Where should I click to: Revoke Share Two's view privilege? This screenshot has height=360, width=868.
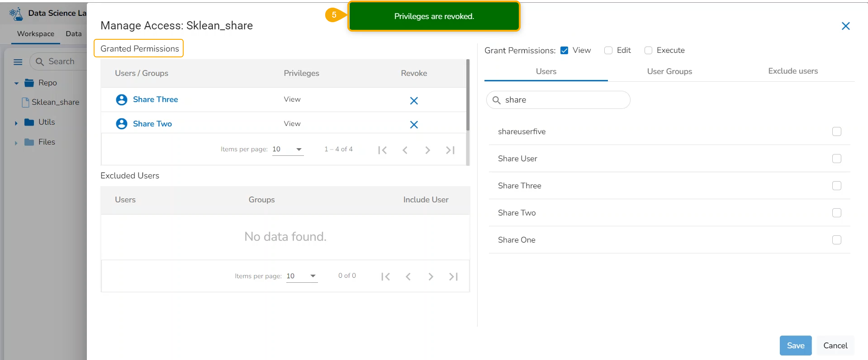coord(413,125)
